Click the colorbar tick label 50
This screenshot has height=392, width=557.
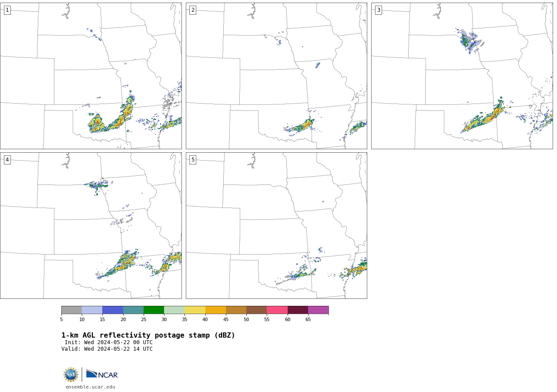(x=246, y=320)
